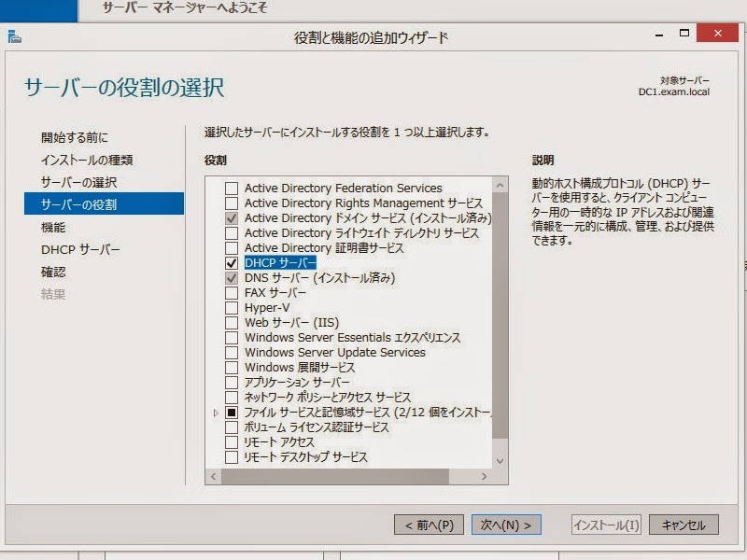Go to サーバーの選択 wizard step
The height and width of the screenshot is (560, 747).
click(x=78, y=182)
